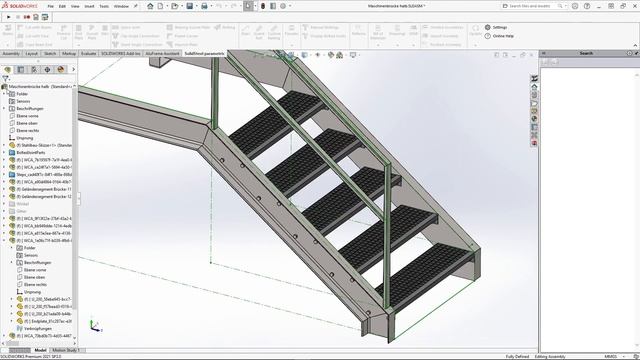Open the Save icon dropdown arrow
This screenshot has width=640, height=360.
[196, 6]
